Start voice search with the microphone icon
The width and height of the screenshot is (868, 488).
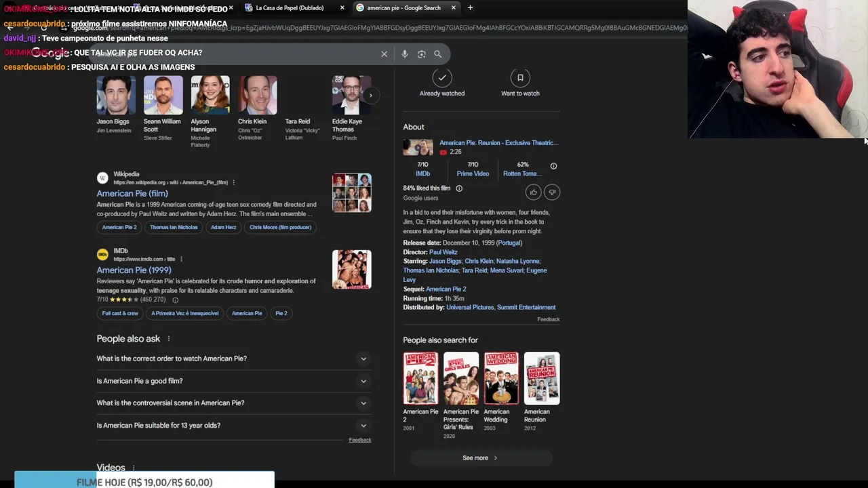click(405, 54)
